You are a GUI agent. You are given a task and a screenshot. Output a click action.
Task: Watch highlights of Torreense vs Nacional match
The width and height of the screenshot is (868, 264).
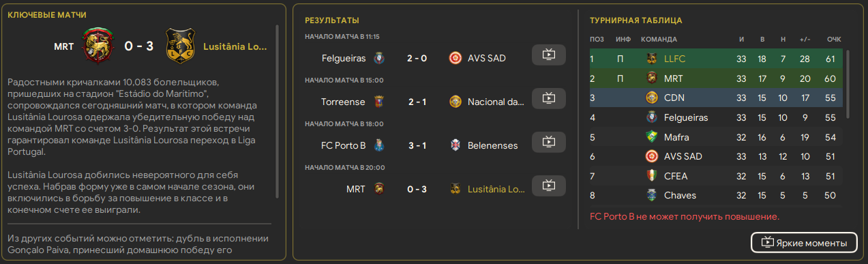tap(549, 99)
